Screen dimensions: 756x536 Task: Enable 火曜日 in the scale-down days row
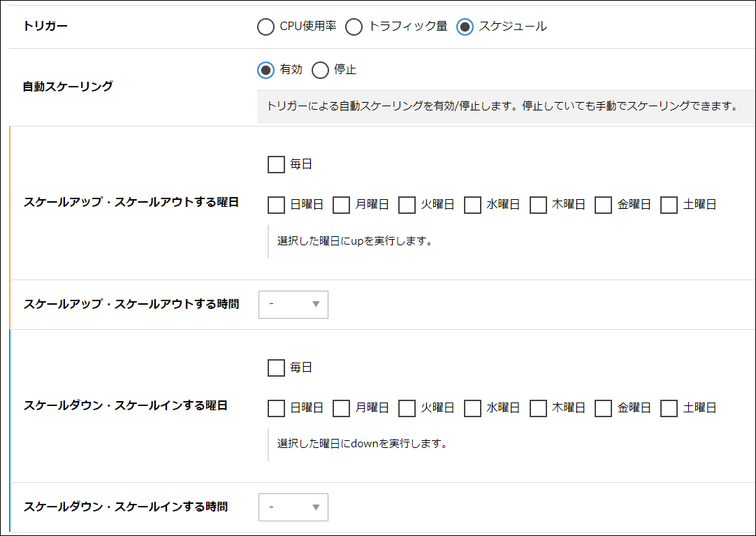(407, 408)
